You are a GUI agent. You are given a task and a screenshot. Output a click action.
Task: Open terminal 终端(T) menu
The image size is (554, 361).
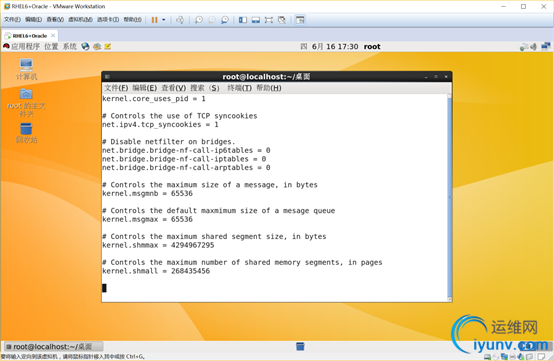pyautogui.click(x=240, y=88)
